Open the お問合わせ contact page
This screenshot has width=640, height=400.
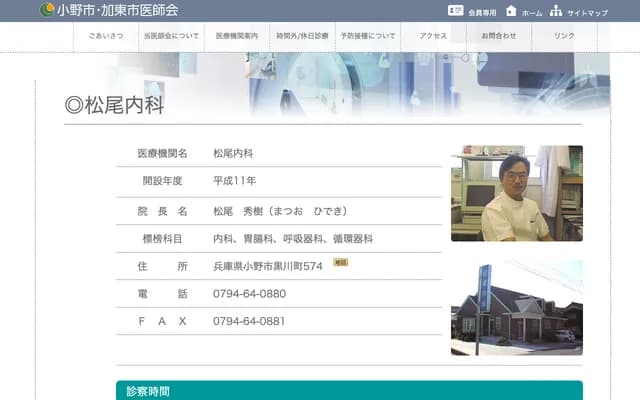tap(499, 36)
